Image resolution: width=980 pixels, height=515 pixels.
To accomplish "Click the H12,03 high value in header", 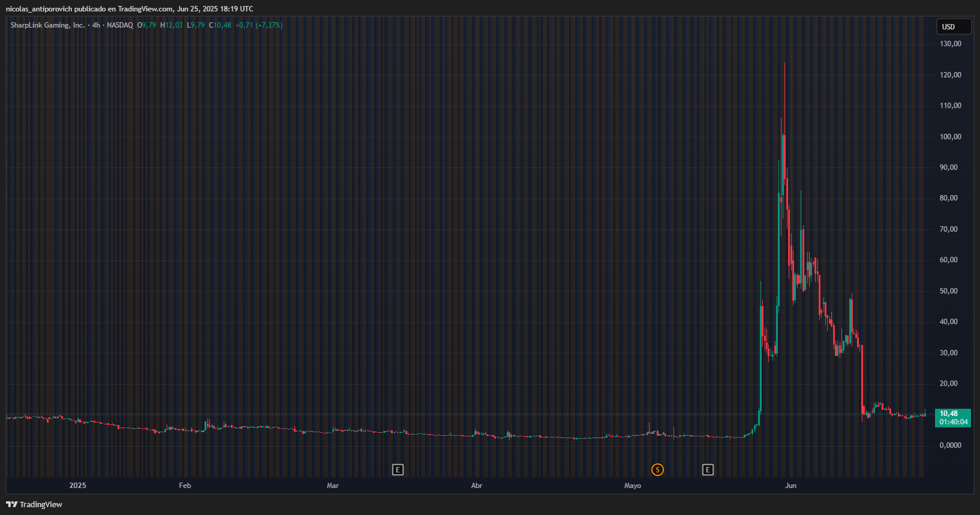I will coord(172,25).
